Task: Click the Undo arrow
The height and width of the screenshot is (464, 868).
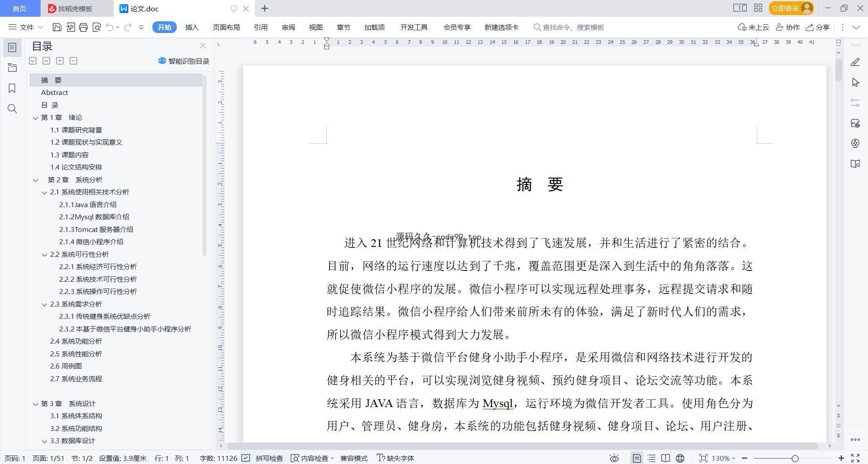Action: (109, 27)
